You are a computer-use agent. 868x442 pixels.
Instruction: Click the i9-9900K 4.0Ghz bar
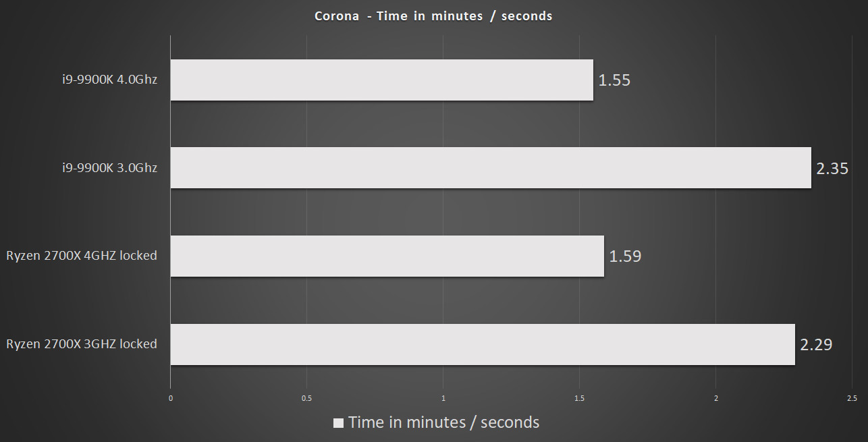click(381, 80)
